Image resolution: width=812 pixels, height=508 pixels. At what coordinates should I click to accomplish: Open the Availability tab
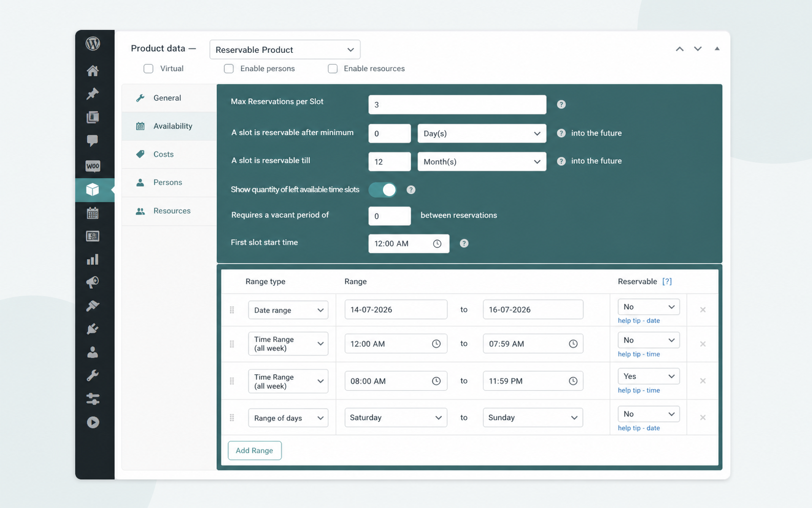[169, 126]
